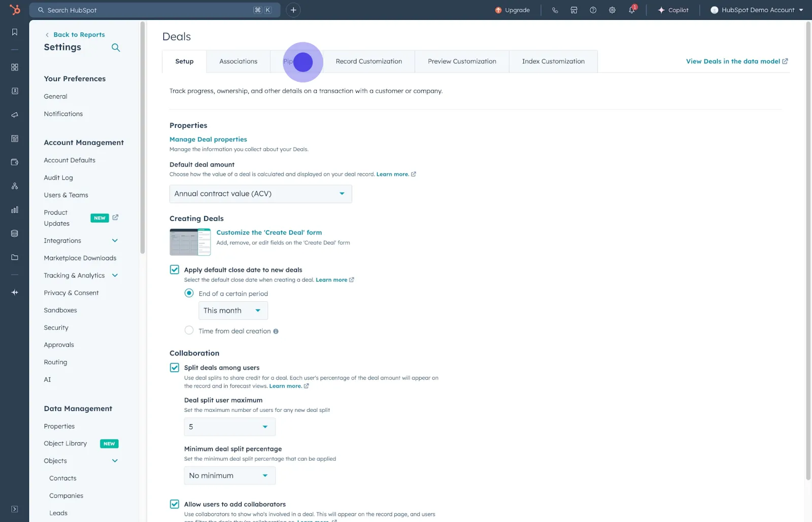The image size is (812, 522).
Task: Click the Create Deal form thumbnail
Action: [x=190, y=242]
